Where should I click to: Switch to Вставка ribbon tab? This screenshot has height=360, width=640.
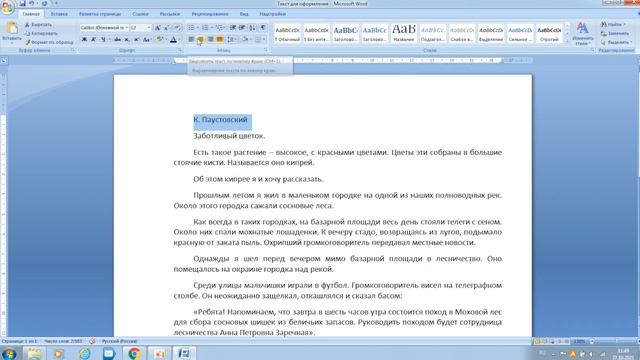[59, 14]
